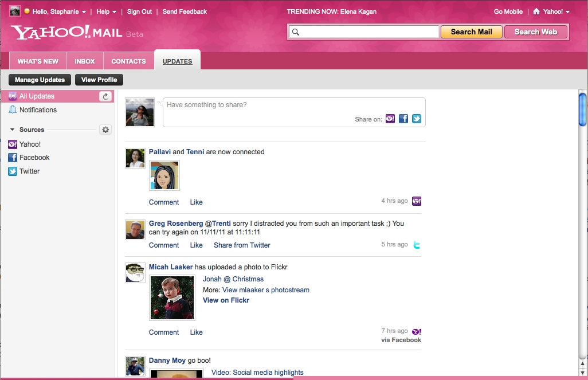Click the View on Flickr link

point(226,300)
